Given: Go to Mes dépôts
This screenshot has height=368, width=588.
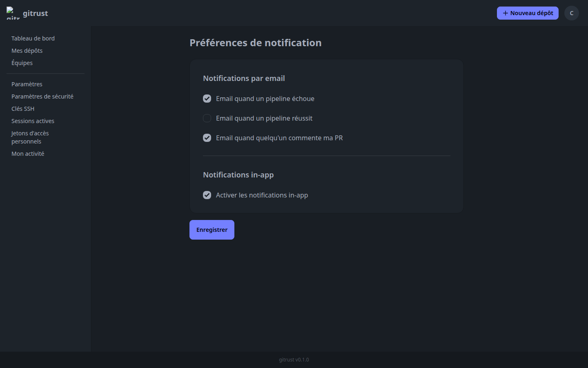Looking at the screenshot, I should (x=27, y=50).
